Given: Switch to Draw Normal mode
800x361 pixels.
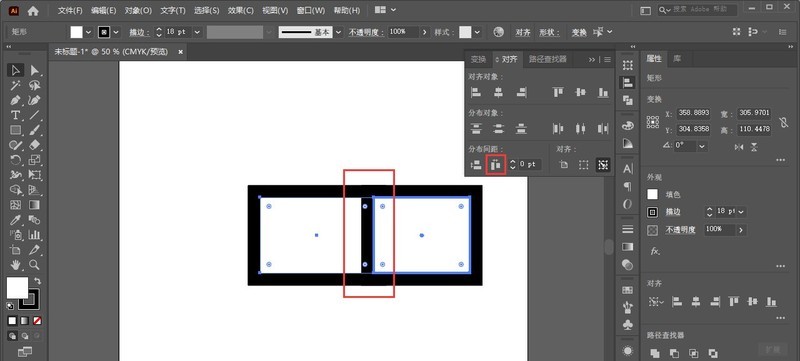Looking at the screenshot, I should click(13, 336).
